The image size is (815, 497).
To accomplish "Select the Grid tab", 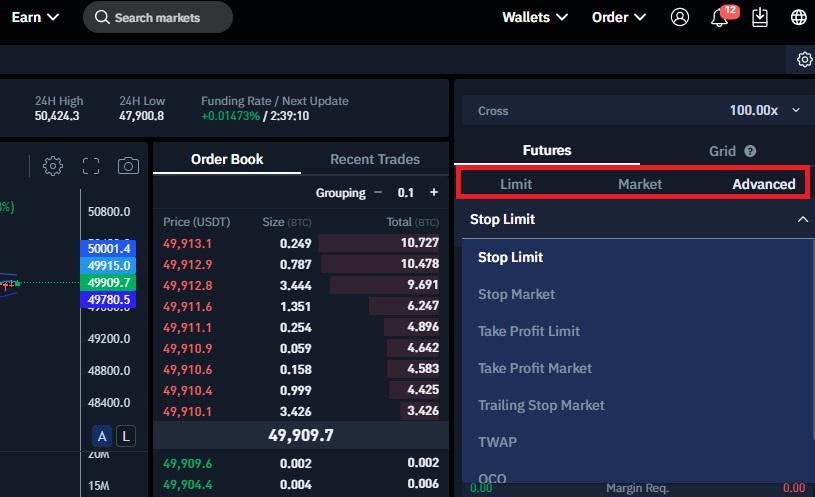I will coord(722,151).
